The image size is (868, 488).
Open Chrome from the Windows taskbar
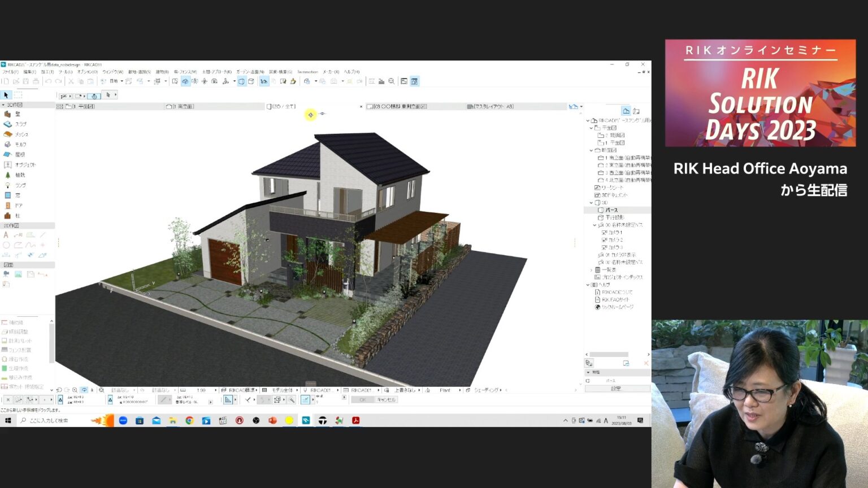(x=189, y=421)
